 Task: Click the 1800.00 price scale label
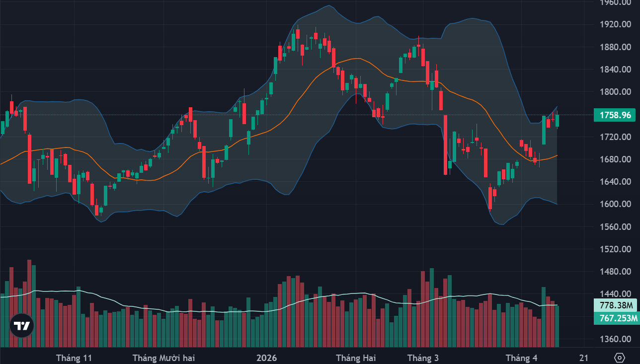615,92
